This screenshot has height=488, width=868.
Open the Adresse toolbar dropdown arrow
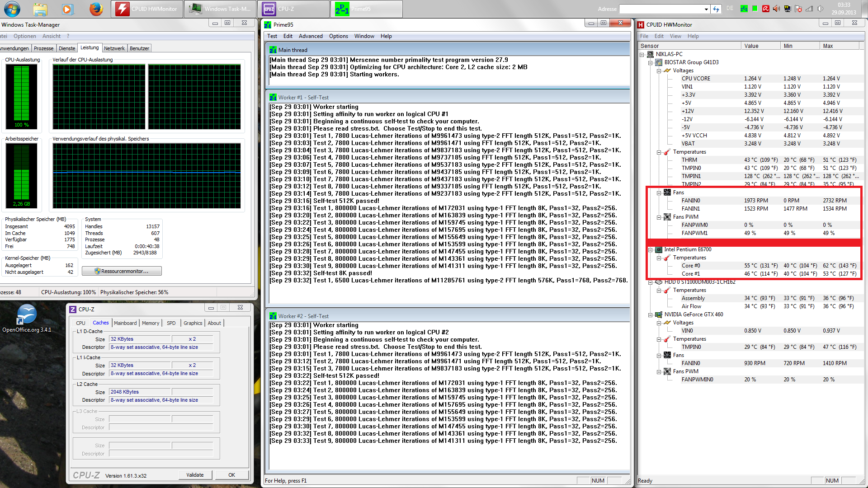point(706,9)
